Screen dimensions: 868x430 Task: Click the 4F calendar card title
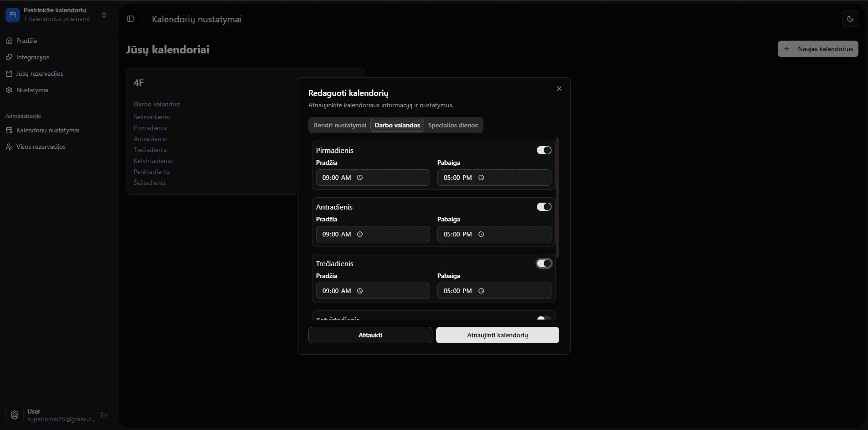point(139,83)
